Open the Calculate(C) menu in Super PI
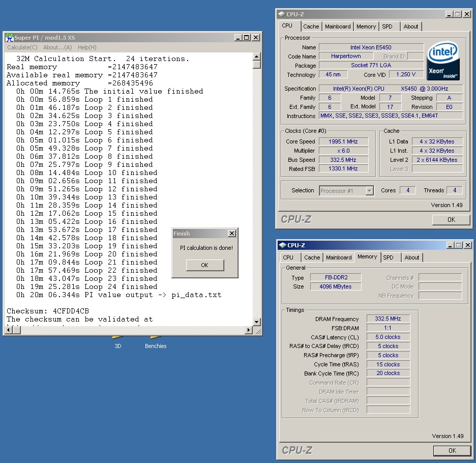This screenshot has width=476, height=463. [x=22, y=47]
